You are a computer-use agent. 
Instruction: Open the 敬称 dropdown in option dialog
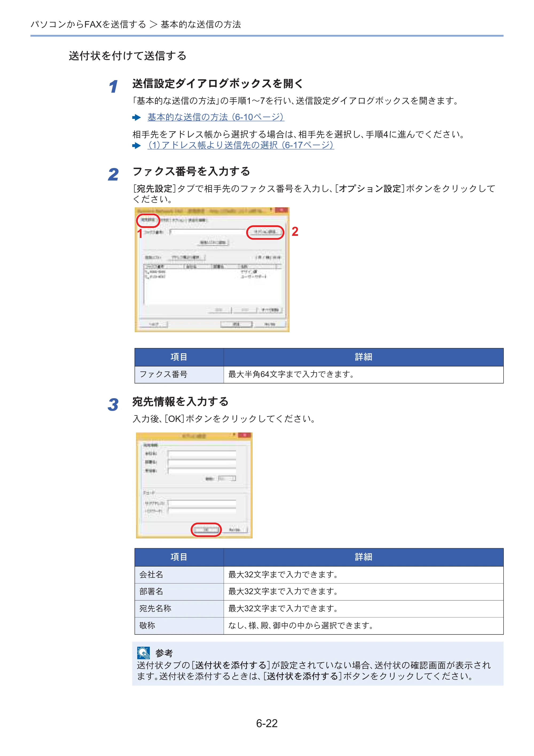[227, 479]
